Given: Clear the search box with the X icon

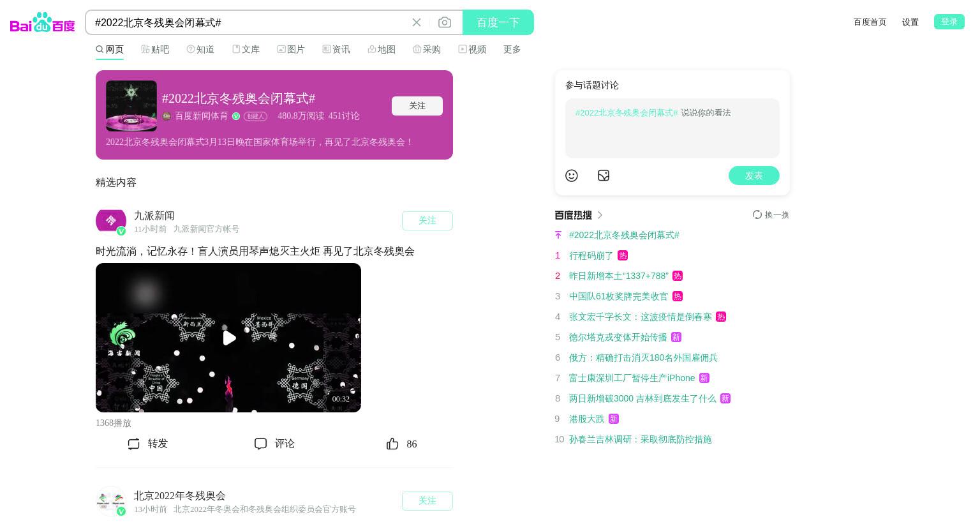Looking at the screenshot, I should [x=417, y=22].
